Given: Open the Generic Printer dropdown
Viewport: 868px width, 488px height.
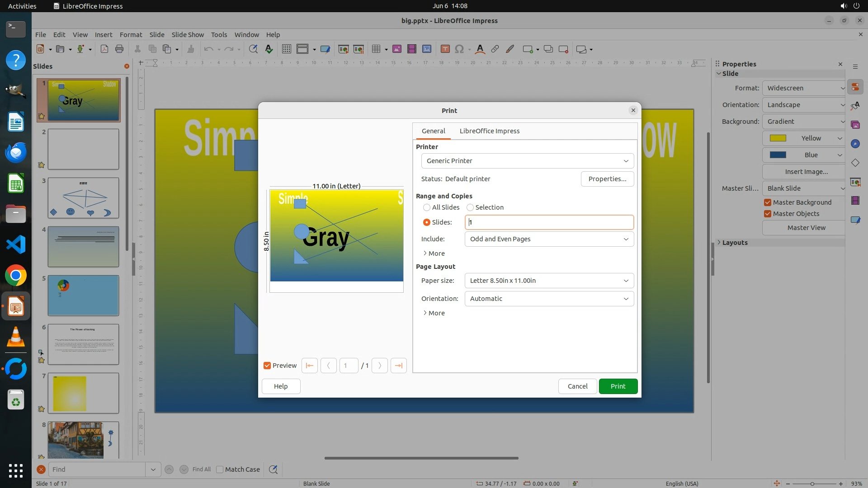Looking at the screenshot, I should [x=527, y=161].
